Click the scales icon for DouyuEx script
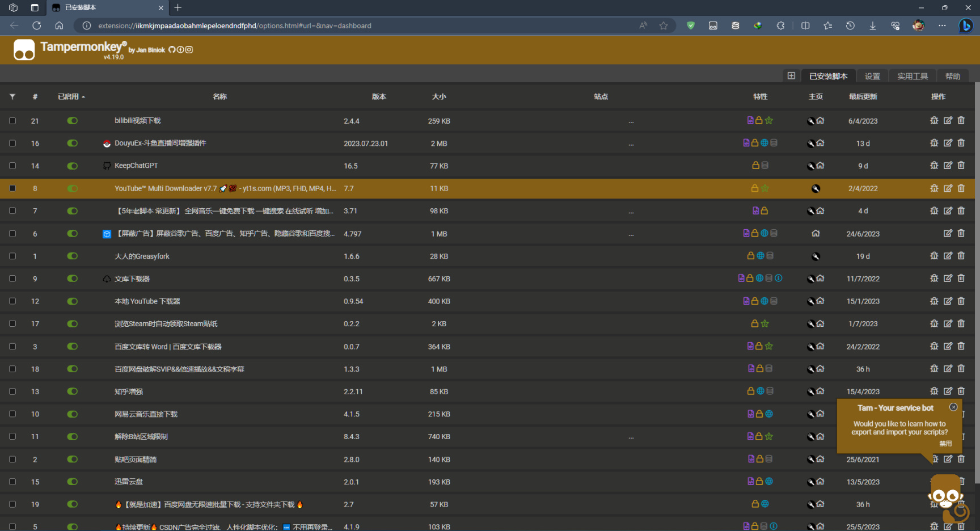 934,143
